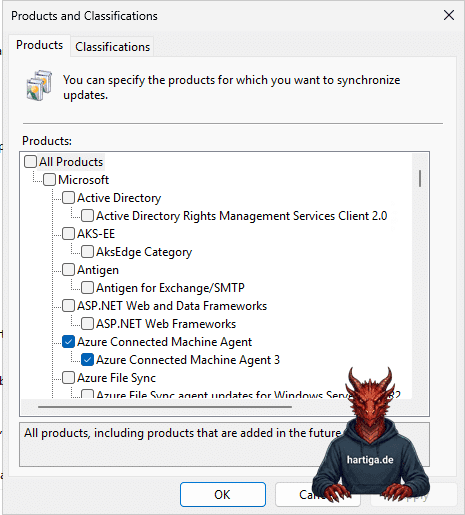Viewport: 465px width, 515px height.
Task: Select ASP.NET Web and Data Frameworks label
Action: point(172,306)
